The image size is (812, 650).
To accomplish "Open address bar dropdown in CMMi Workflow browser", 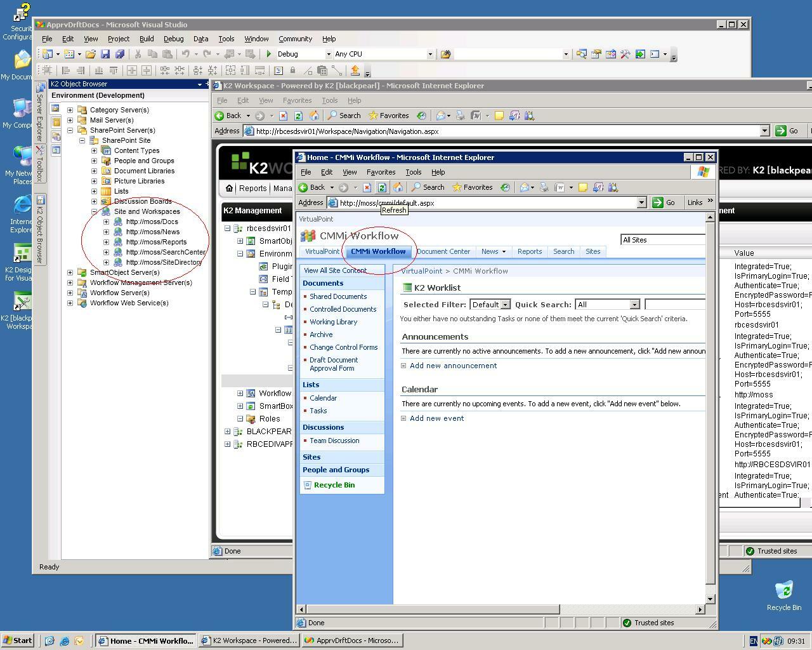I will click(641, 202).
